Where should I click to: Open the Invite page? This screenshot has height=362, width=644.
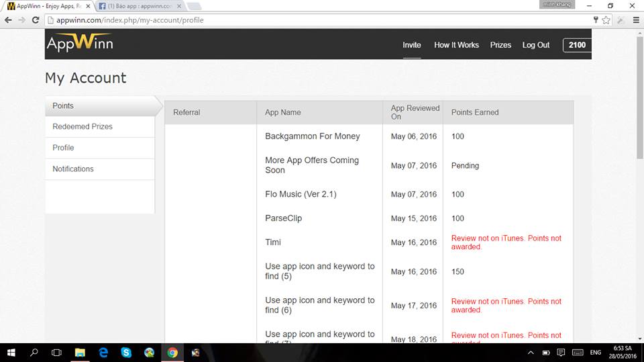click(411, 45)
